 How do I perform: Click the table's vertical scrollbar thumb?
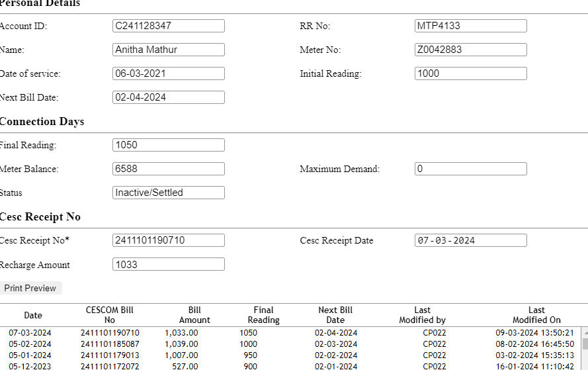(x=585, y=344)
